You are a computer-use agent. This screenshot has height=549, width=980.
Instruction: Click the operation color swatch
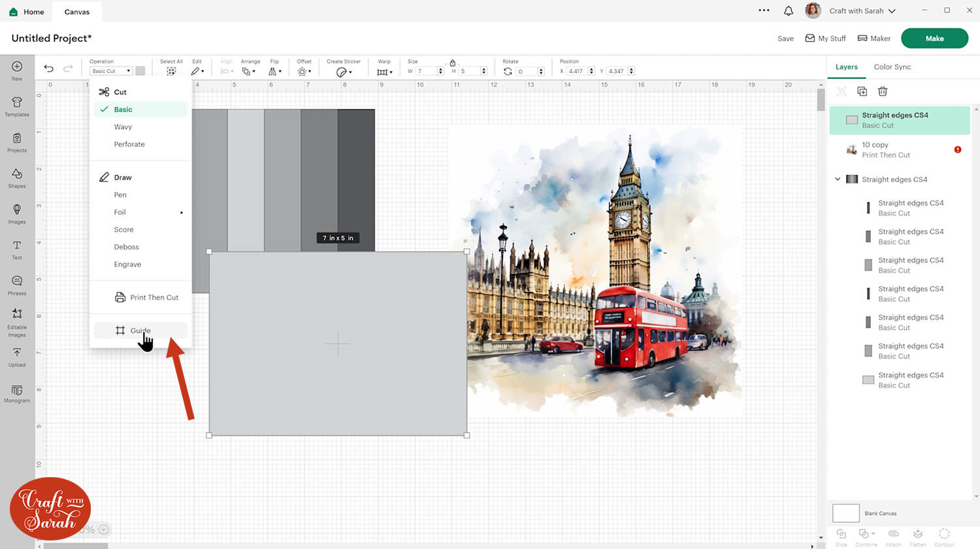(x=140, y=71)
